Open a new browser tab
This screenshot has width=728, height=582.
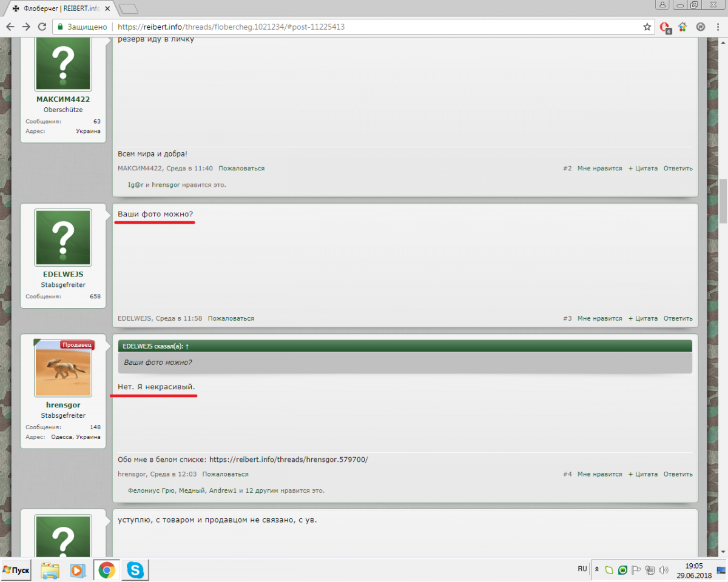coord(128,9)
